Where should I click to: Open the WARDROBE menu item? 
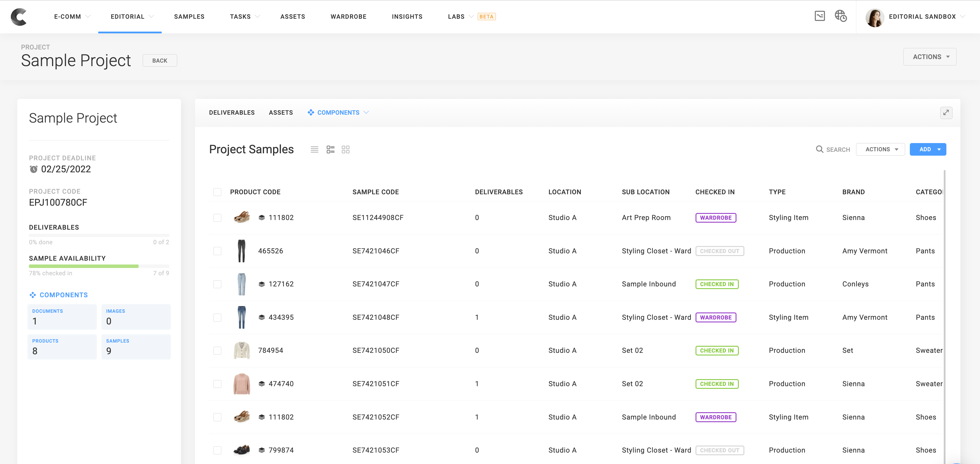(348, 17)
